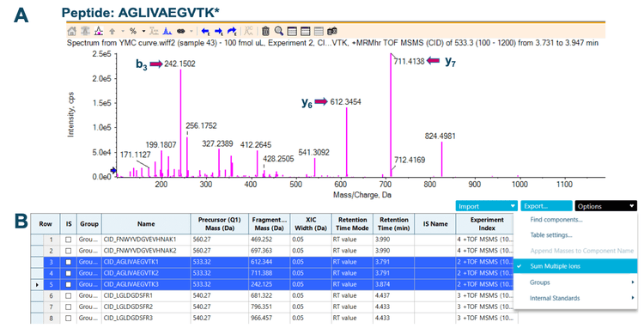Click the blue curved forward arrow icon

(x=232, y=31)
